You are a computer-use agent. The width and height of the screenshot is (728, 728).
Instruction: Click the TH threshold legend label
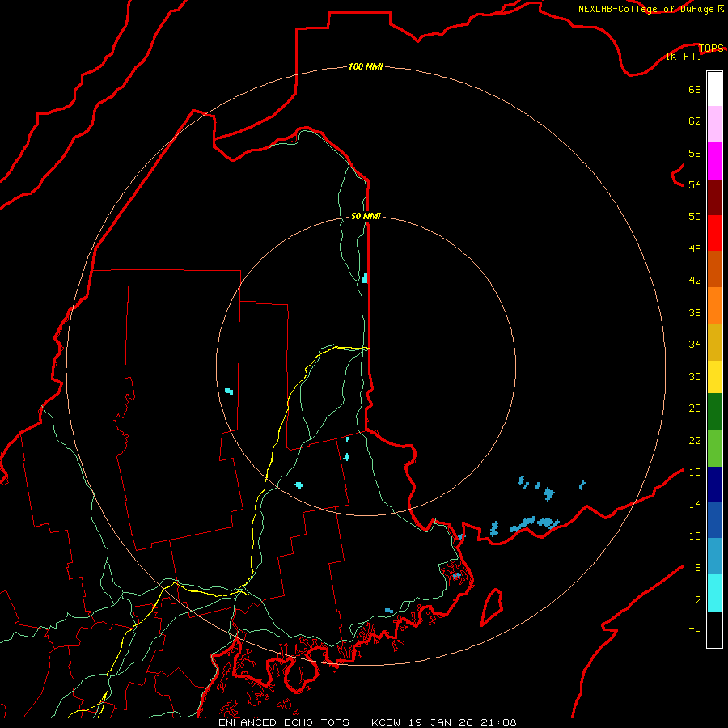coord(695,631)
